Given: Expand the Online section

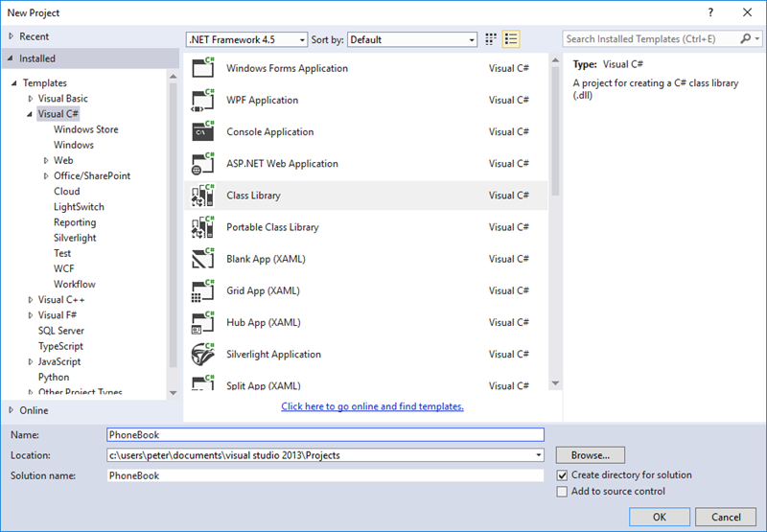Looking at the screenshot, I should coord(12,410).
